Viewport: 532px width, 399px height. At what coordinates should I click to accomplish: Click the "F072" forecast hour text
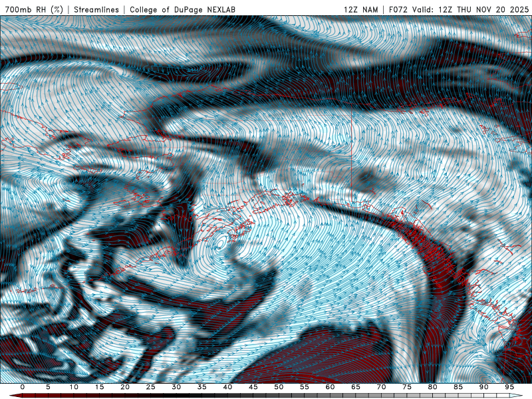coord(398,9)
